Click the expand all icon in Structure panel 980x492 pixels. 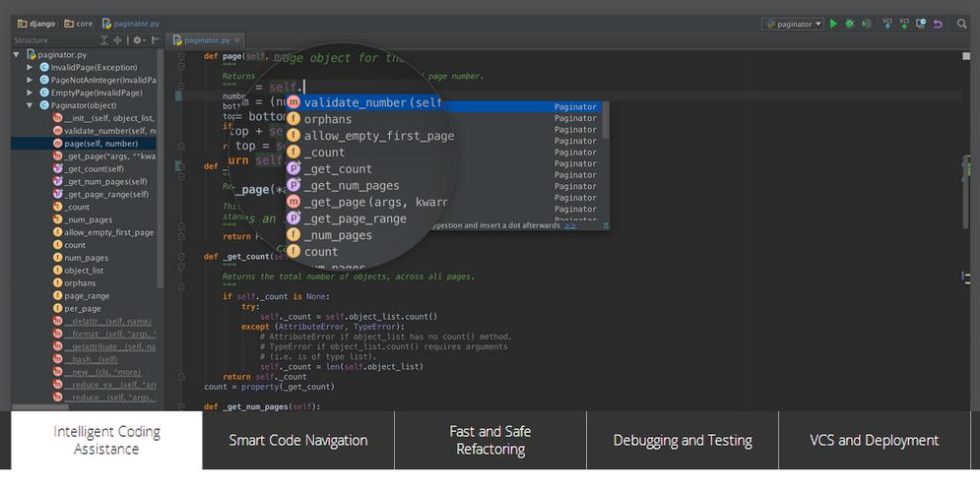[x=104, y=40]
